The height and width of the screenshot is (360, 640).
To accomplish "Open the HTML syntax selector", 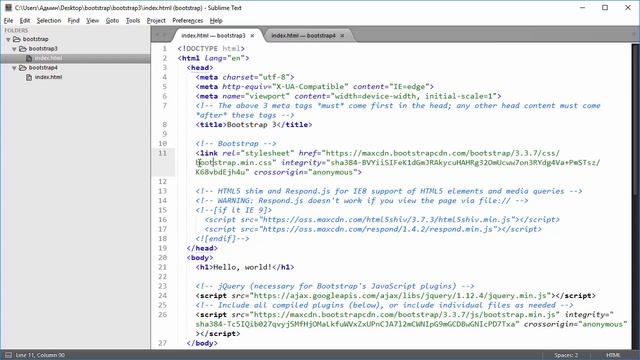I will pyautogui.click(x=613, y=355).
